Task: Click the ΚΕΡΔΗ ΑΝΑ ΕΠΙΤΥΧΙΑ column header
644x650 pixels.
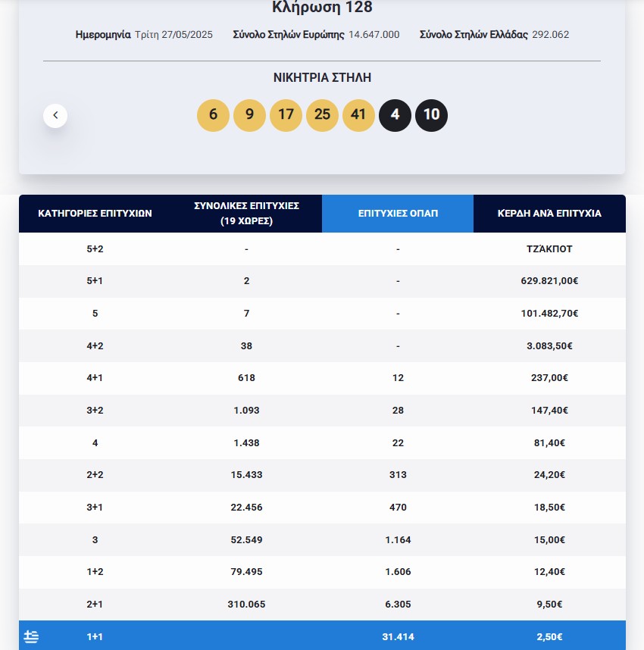Action: click(549, 214)
